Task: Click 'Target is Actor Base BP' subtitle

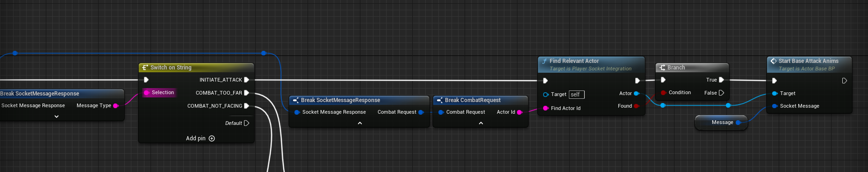Action: (x=807, y=69)
